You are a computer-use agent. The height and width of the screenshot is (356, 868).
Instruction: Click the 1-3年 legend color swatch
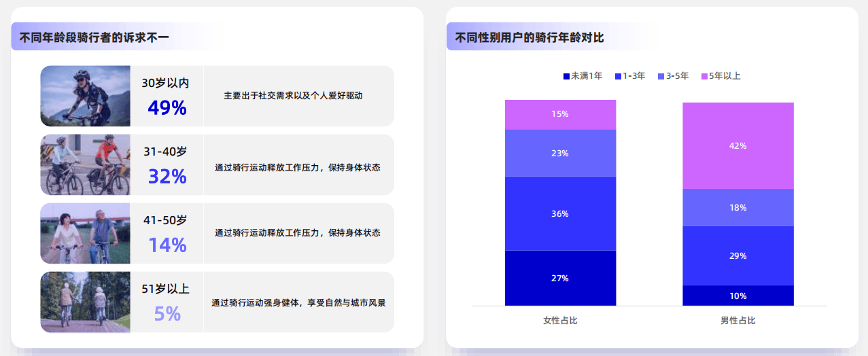pyautogui.click(x=619, y=76)
